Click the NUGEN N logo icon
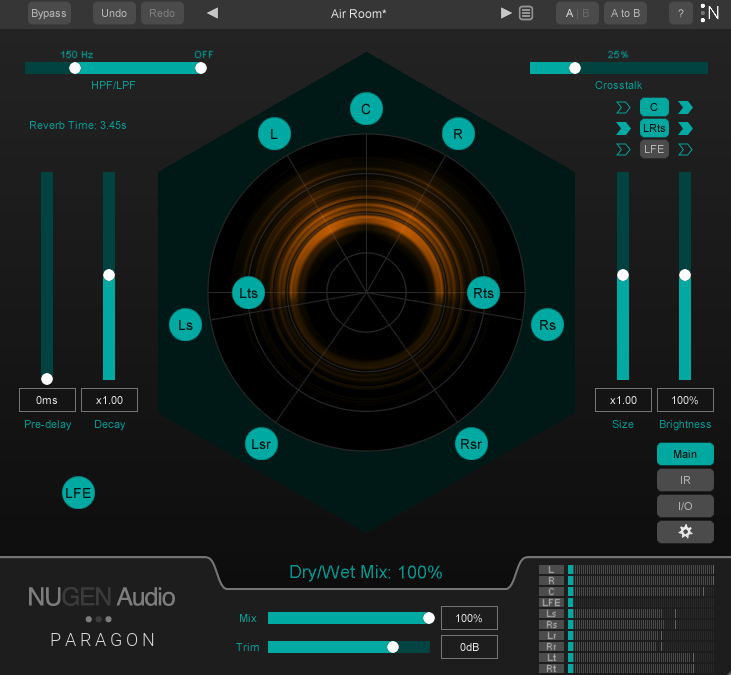 coord(710,13)
